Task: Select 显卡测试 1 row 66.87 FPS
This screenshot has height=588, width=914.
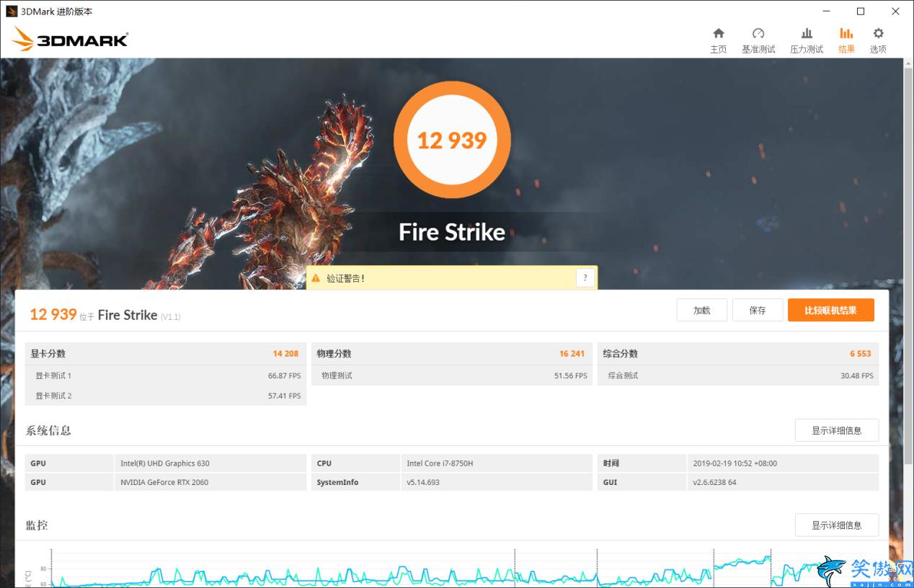Action: coord(166,375)
